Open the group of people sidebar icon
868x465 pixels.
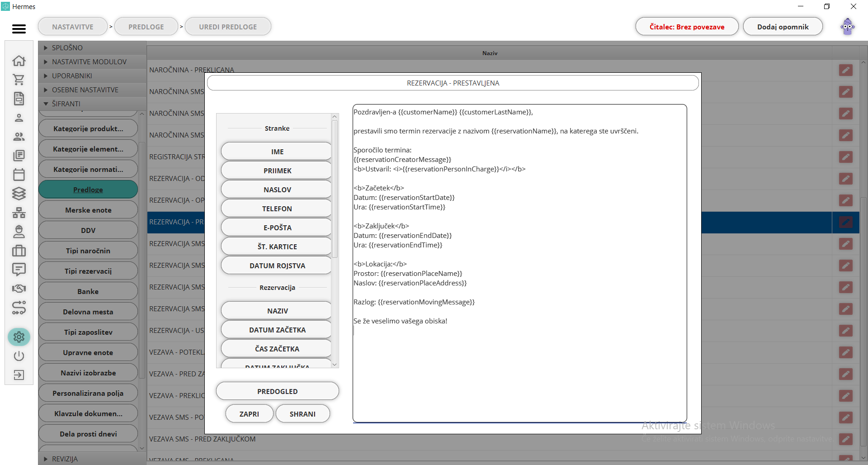point(19,137)
